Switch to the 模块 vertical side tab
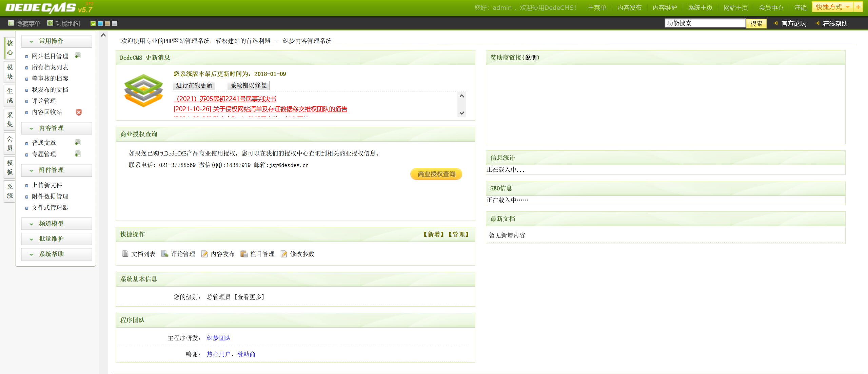This screenshot has width=868, height=374. pos(10,72)
